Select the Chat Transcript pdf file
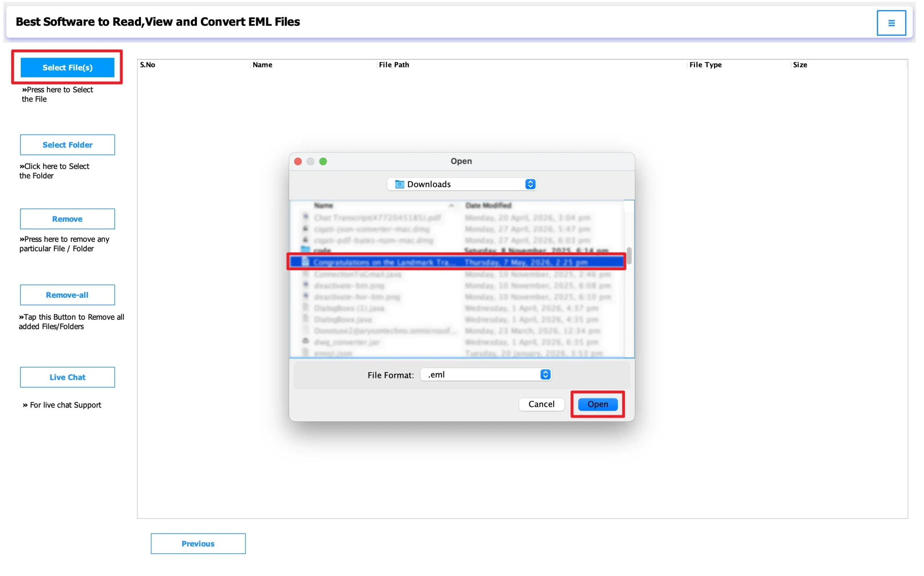 tap(457, 218)
